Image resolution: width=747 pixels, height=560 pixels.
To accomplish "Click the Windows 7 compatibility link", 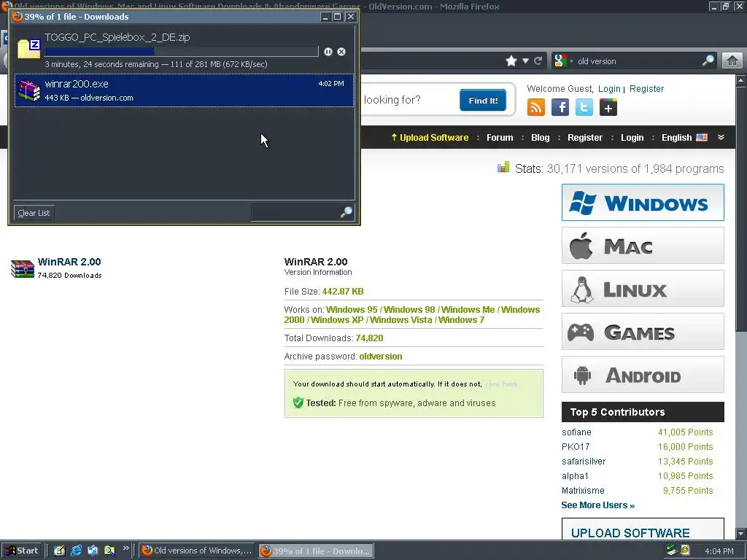I will 461,320.
